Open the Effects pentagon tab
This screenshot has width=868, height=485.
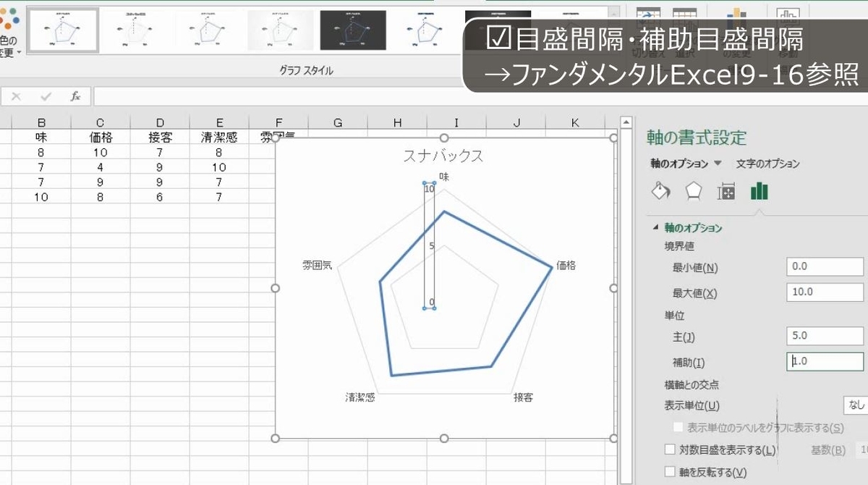coord(694,191)
